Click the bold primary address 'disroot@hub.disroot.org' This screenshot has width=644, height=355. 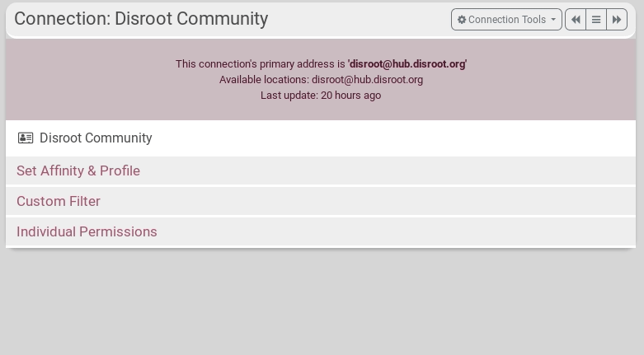click(407, 63)
